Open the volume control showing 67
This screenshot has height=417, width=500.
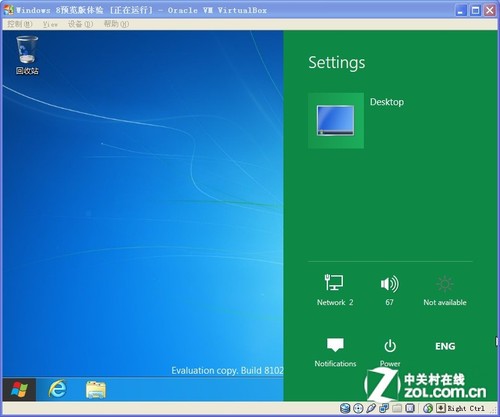(x=389, y=290)
